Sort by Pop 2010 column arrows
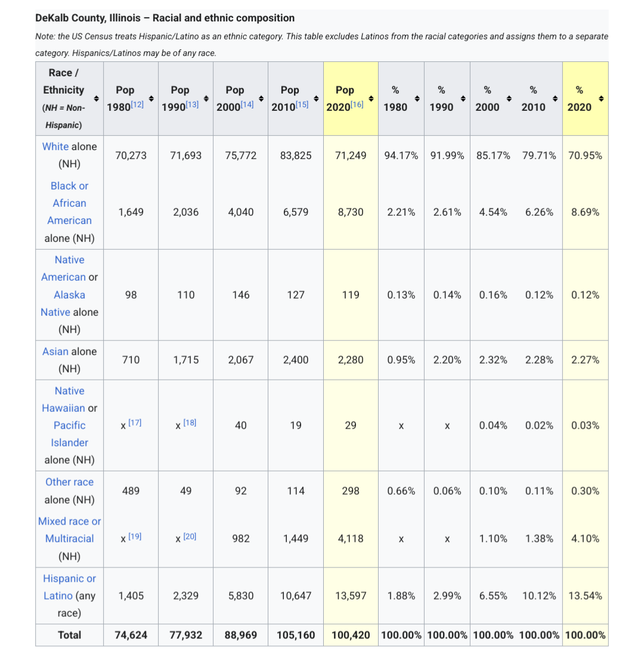Viewport: 644px width, 658px height. click(316, 98)
